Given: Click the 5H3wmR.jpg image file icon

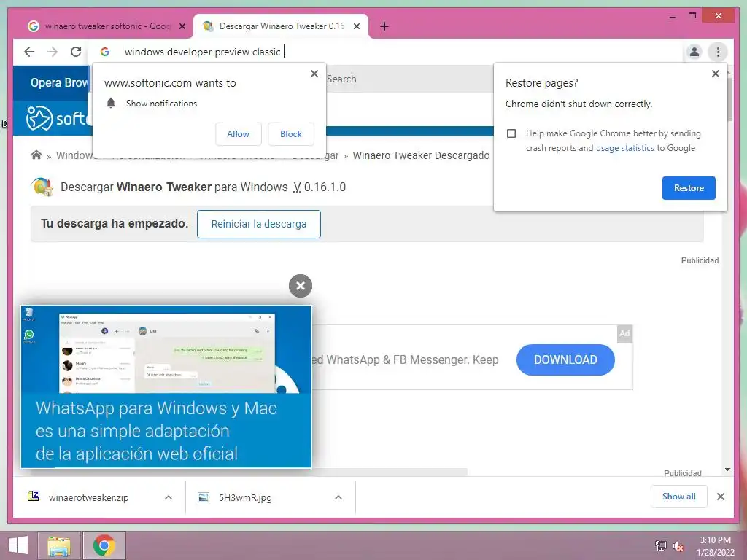Looking at the screenshot, I should coord(204,497).
